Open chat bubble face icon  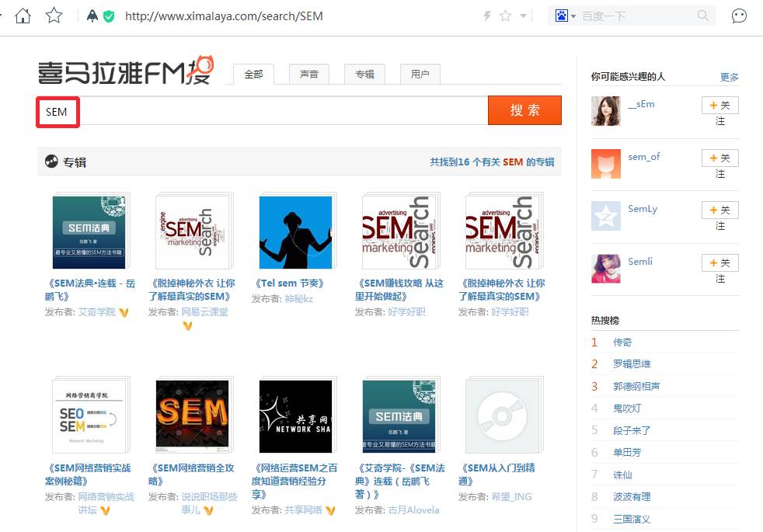[739, 16]
